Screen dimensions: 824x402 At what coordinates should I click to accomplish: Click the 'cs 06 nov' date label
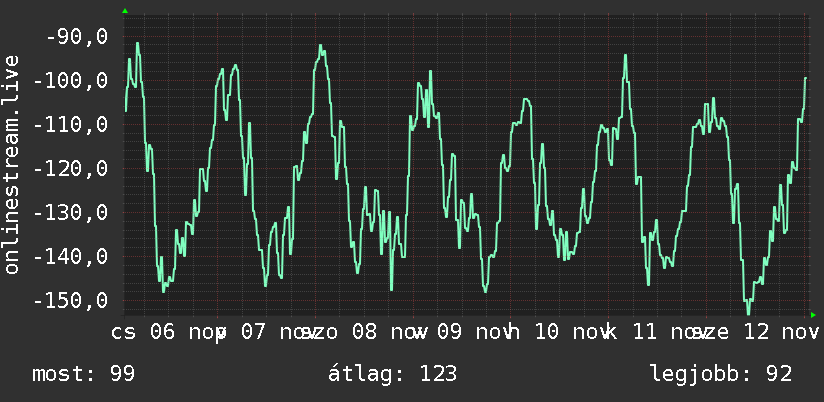point(169,333)
